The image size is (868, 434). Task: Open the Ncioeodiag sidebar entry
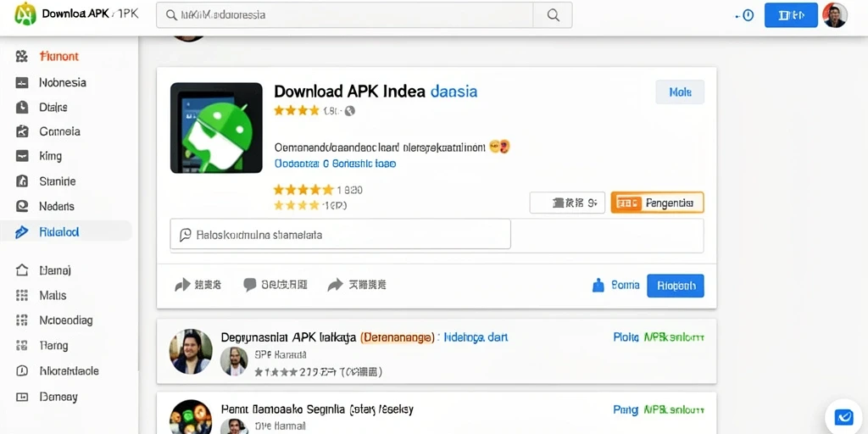click(66, 320)
